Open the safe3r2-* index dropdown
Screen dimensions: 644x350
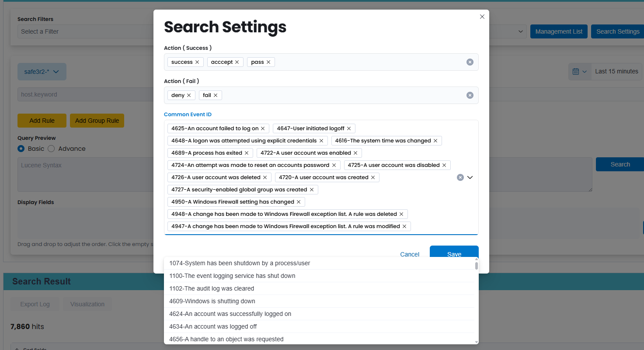42,72
